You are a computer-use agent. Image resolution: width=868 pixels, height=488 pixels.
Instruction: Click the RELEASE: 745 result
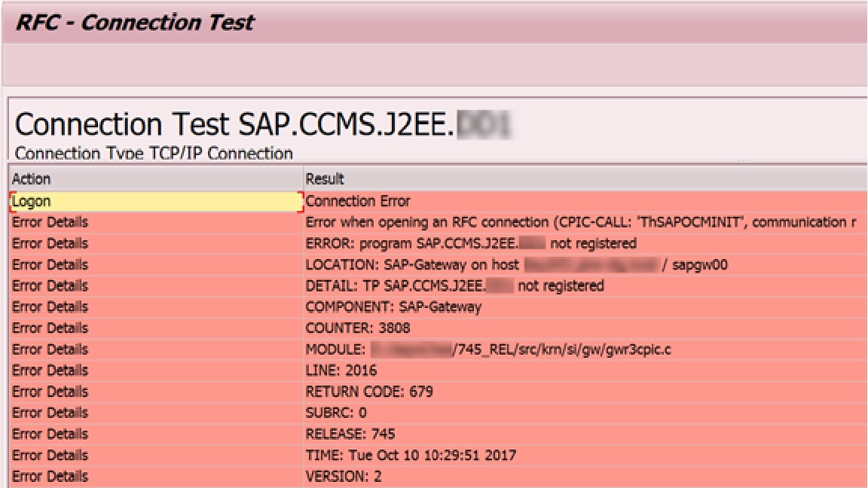click(x=585, y=434)
